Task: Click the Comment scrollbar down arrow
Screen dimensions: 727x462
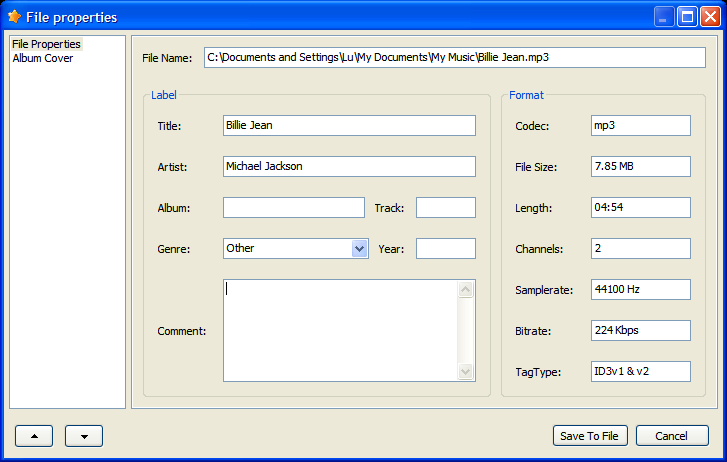Action: point(466,371)
